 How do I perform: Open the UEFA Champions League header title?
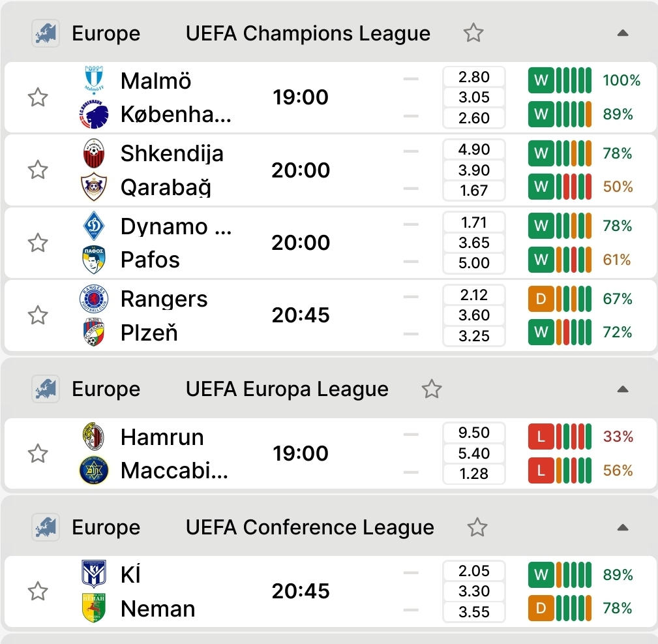308,33
